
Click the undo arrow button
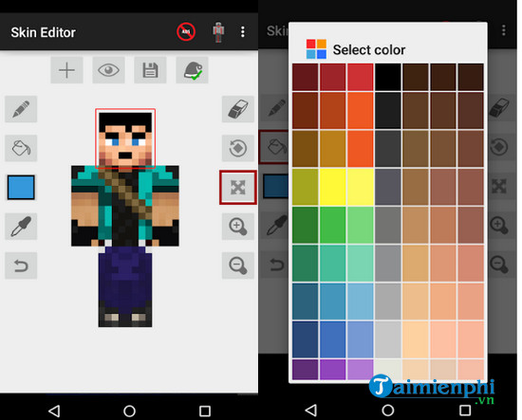tap(21, 265)
